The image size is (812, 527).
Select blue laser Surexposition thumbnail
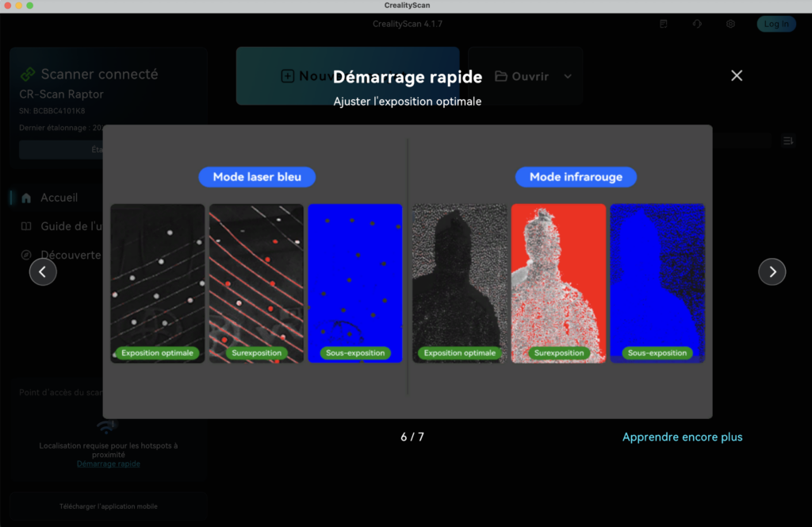click(x=256, y=283)
